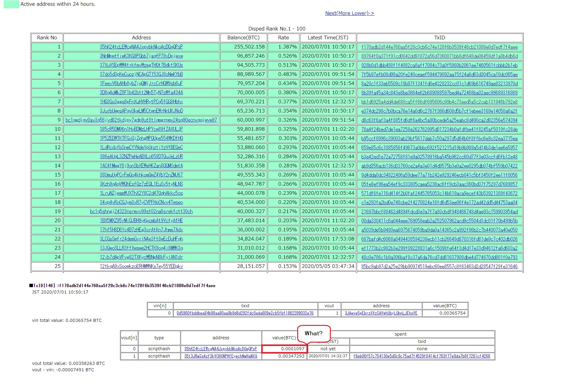The image size is (567, 392).
Task: Open TxID starting d8c63f6af3a4f885
Action: coord(439,120)
